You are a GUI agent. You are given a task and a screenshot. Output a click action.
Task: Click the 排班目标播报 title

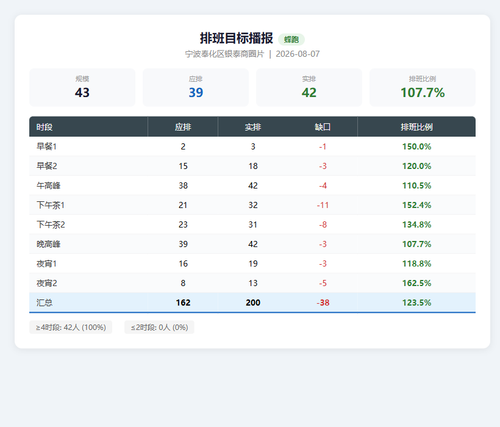coord(236,38)
